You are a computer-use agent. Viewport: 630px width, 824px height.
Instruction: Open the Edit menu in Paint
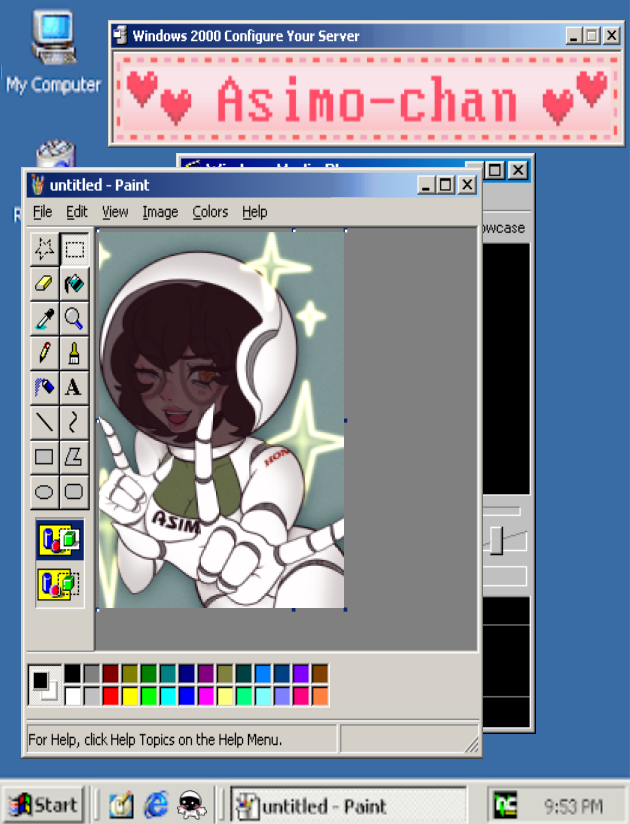[77, 212]
